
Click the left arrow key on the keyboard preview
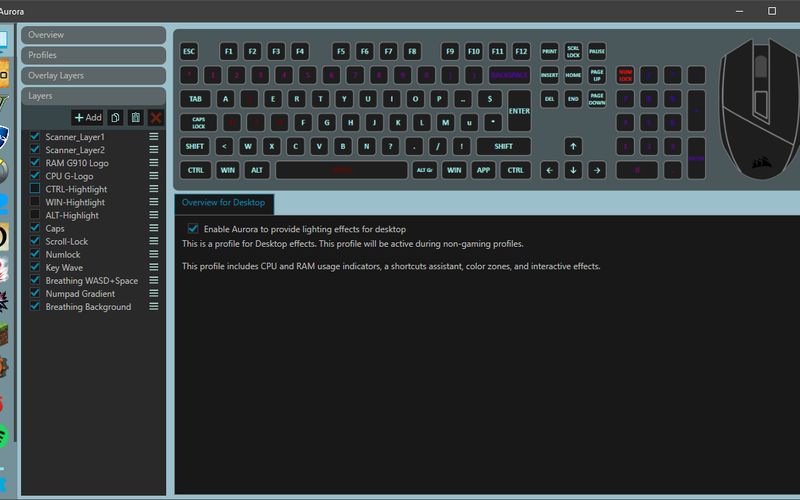coord(549,170)
